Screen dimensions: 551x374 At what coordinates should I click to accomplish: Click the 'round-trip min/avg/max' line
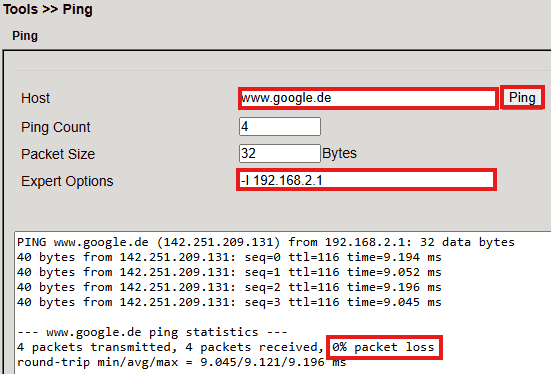coord(182,362)
